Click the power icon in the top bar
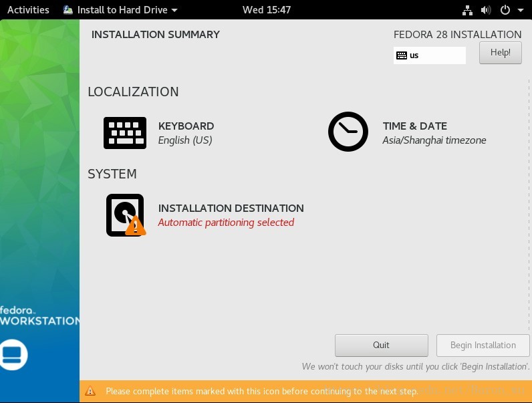532x403 pixels. coord(505,10)
